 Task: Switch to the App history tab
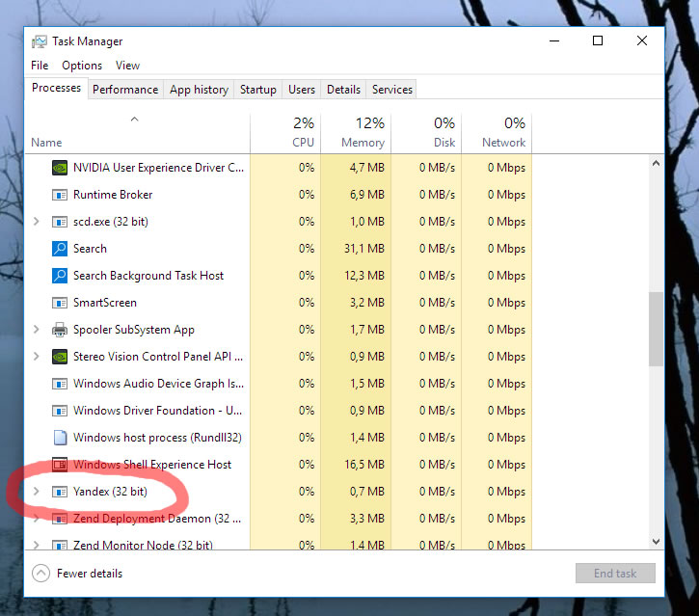199,90
